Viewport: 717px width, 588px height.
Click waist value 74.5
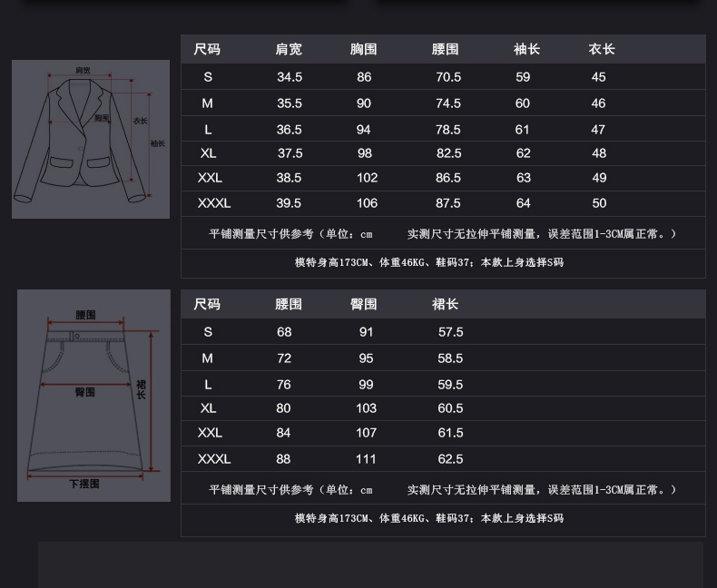[x=448, y=103]
